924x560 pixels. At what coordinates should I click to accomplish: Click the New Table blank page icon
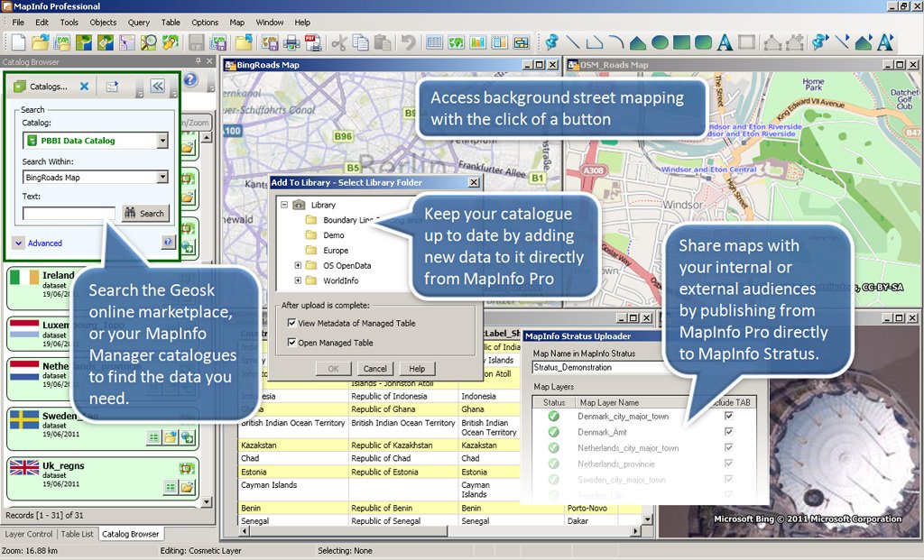point(19,42)
